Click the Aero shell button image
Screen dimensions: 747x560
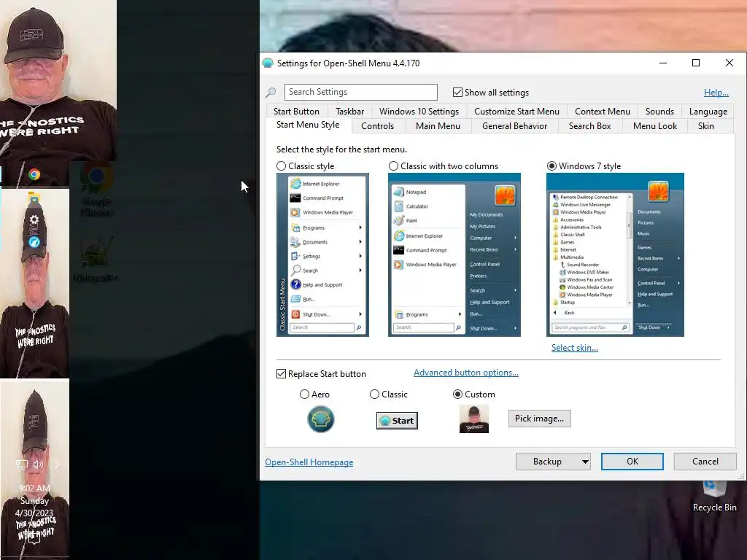pyautogui.click(x=321, y=419)
